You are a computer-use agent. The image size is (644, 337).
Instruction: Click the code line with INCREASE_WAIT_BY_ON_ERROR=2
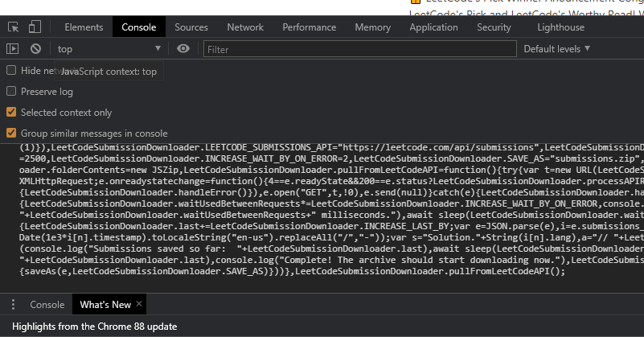click(x=331, y=158)
